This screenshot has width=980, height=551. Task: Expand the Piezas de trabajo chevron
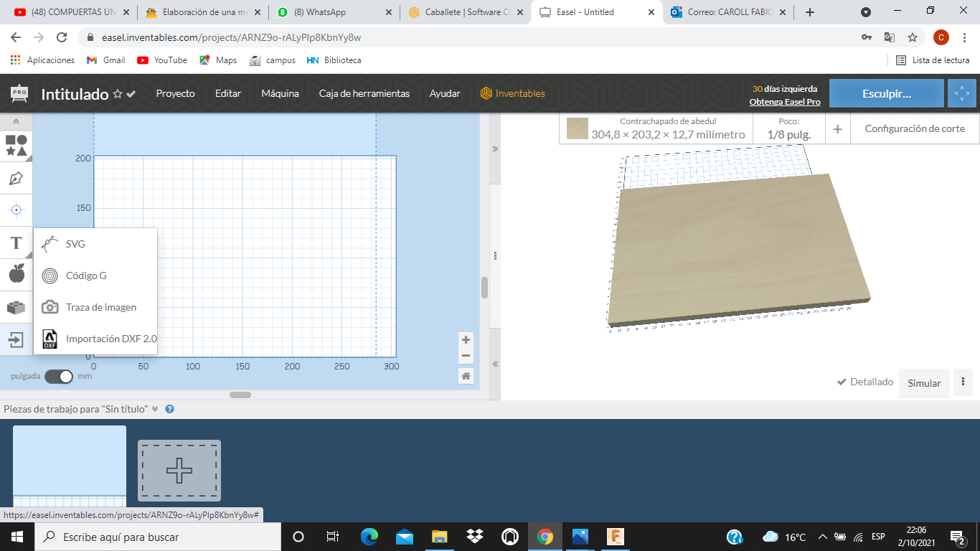click(x=155, y=409)
